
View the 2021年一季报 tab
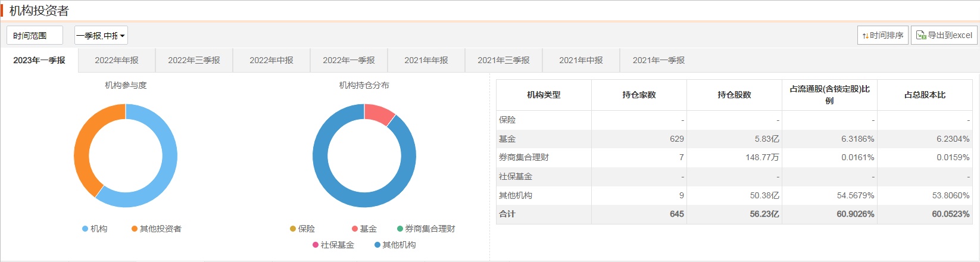[x=658, y=60]
